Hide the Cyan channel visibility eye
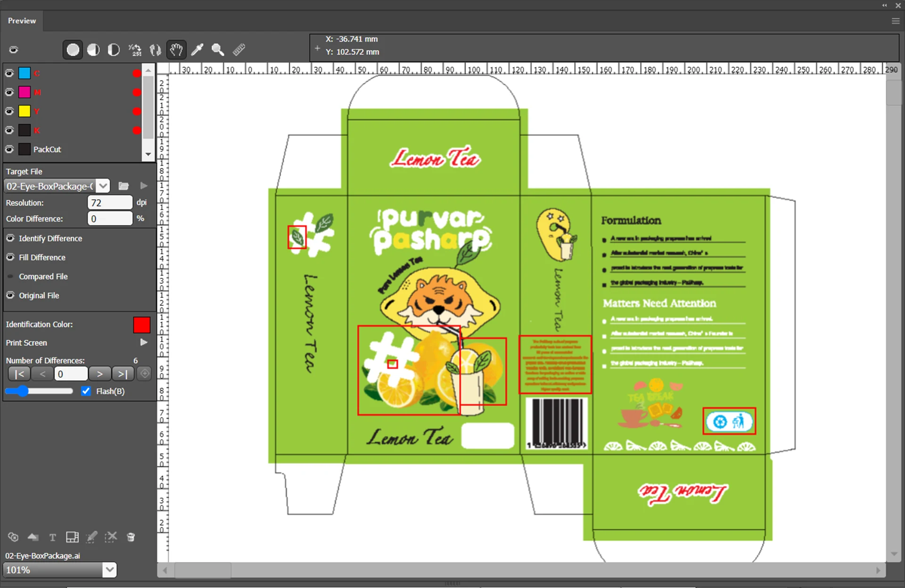 [9, 73]
